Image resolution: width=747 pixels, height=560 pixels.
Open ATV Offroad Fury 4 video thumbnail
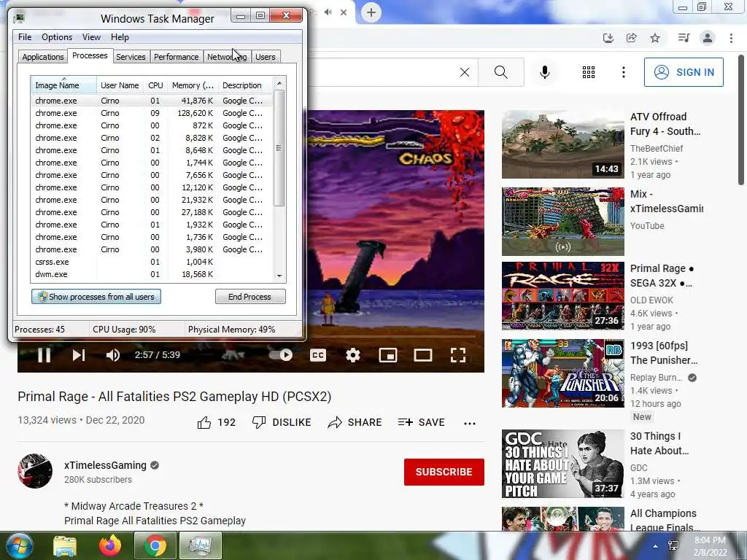tap(562, 144)
